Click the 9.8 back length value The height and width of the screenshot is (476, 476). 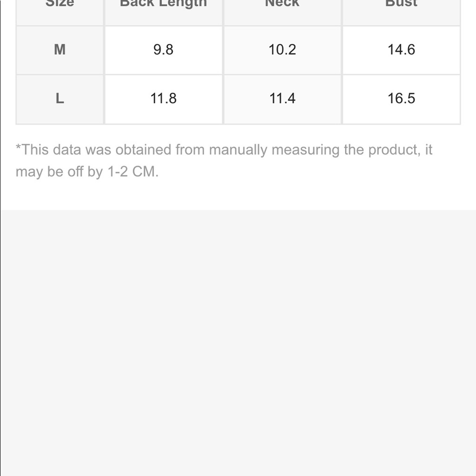(163, 50)
